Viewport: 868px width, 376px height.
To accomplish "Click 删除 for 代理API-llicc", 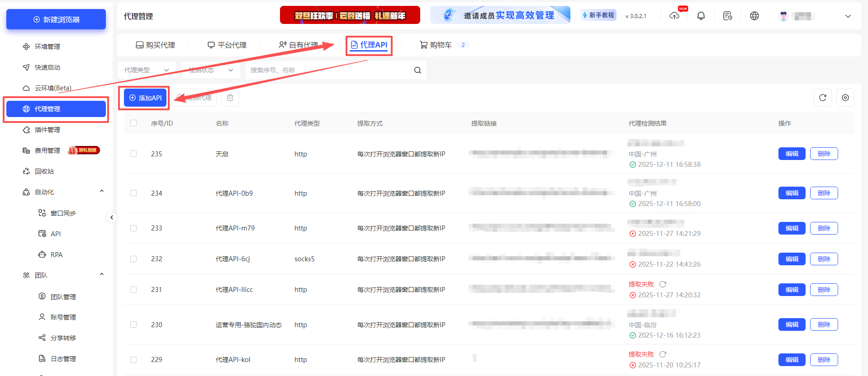I will coord(824,290).
